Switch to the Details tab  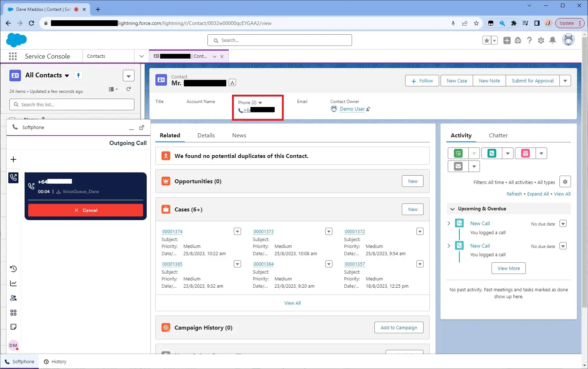pos(206,136)
